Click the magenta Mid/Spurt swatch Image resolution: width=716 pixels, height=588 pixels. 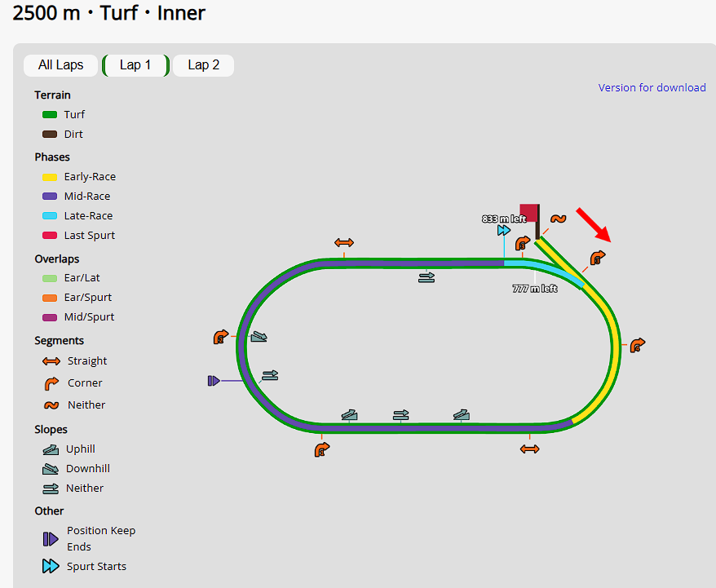point(50,318)
